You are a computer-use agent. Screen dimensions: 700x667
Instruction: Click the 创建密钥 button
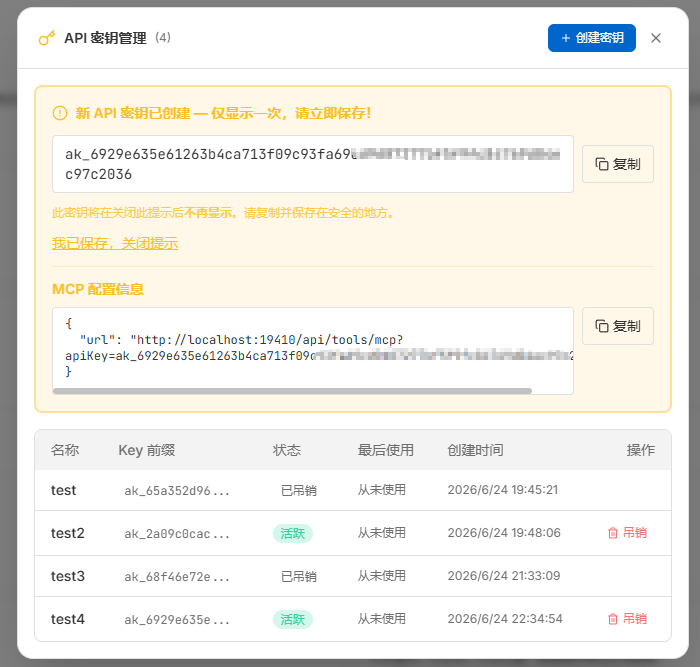(592, 38)
